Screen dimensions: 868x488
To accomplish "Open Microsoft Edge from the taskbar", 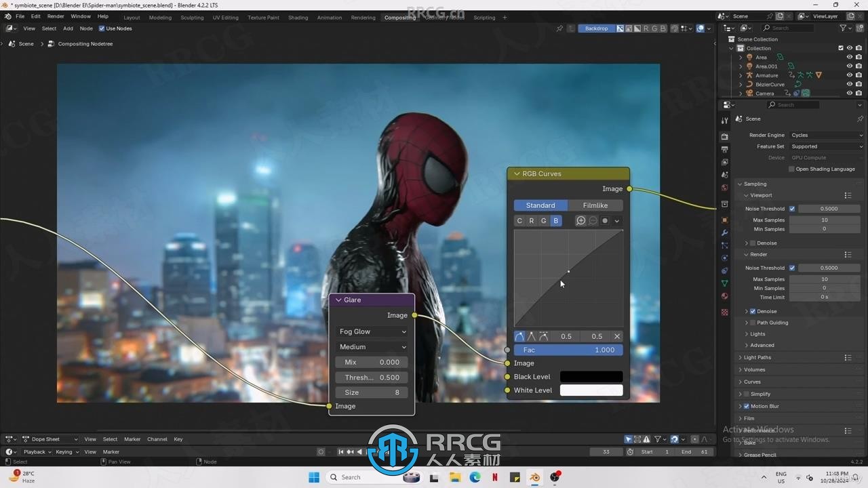I will pos(475,477).
